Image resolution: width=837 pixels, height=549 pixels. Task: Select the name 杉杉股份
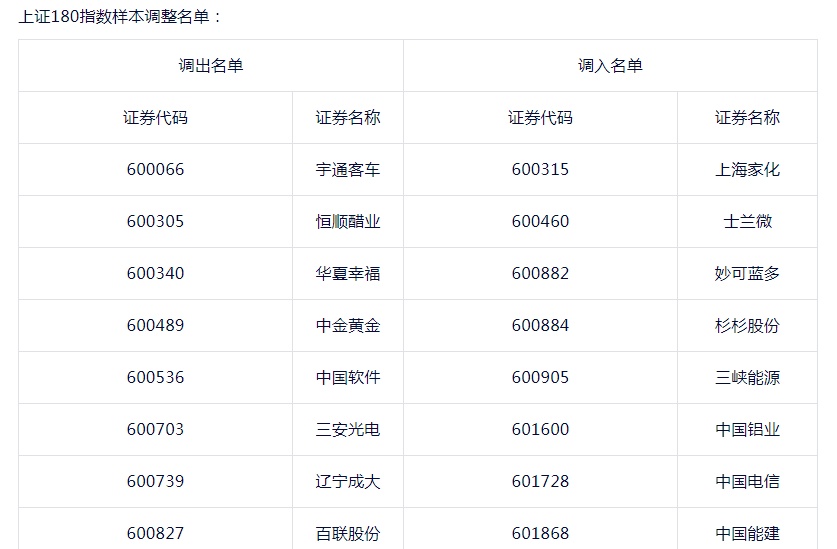(x=747, y=325)
